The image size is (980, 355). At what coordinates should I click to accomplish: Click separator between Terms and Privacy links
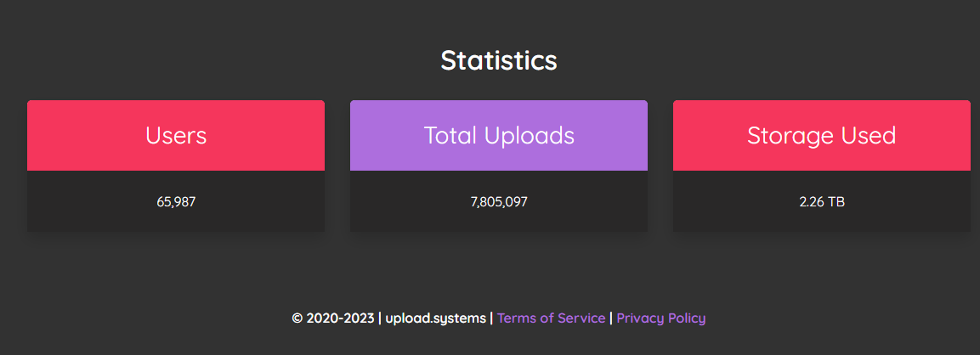[x=611, y=318]
